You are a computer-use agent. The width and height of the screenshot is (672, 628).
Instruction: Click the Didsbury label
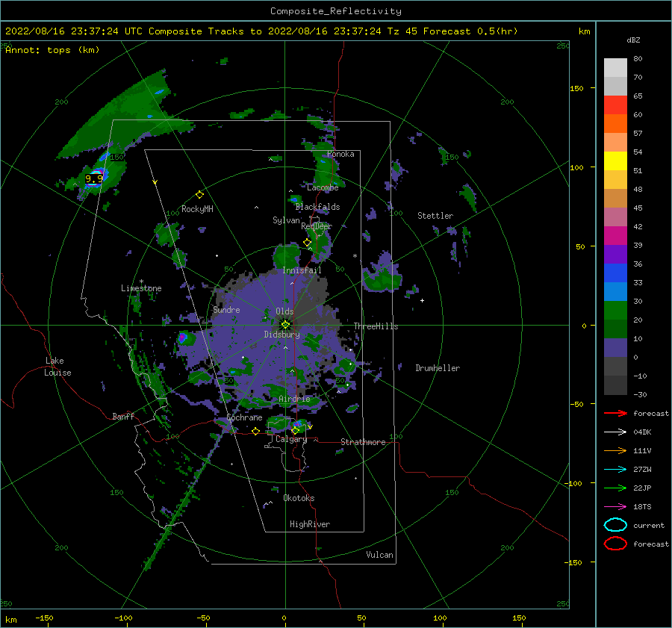click(x=281, y=335)
